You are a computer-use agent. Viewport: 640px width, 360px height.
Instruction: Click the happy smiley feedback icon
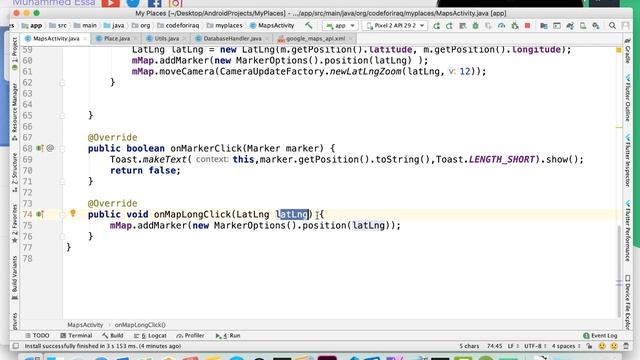(x=602, y=346)
